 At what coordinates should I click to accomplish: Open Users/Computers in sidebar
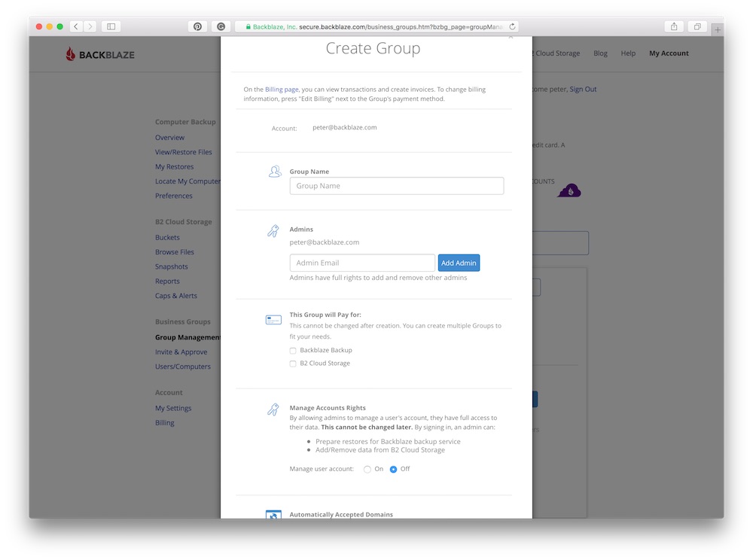coord(182,367)
